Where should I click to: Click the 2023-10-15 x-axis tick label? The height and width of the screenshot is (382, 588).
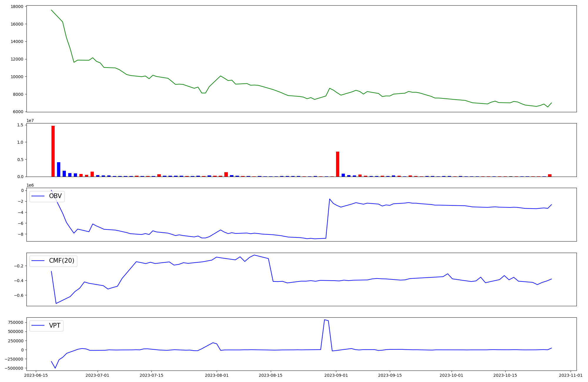coord(505,375)
